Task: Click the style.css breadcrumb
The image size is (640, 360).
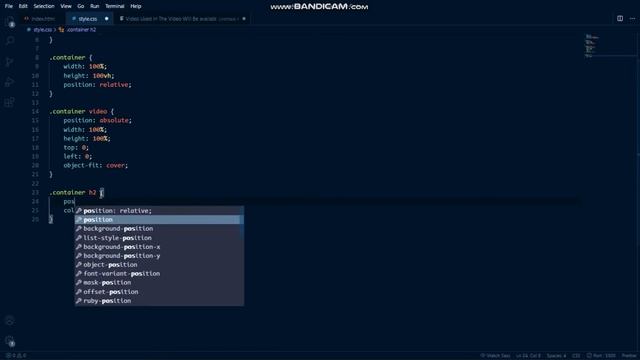Action: tap(42, 30)
